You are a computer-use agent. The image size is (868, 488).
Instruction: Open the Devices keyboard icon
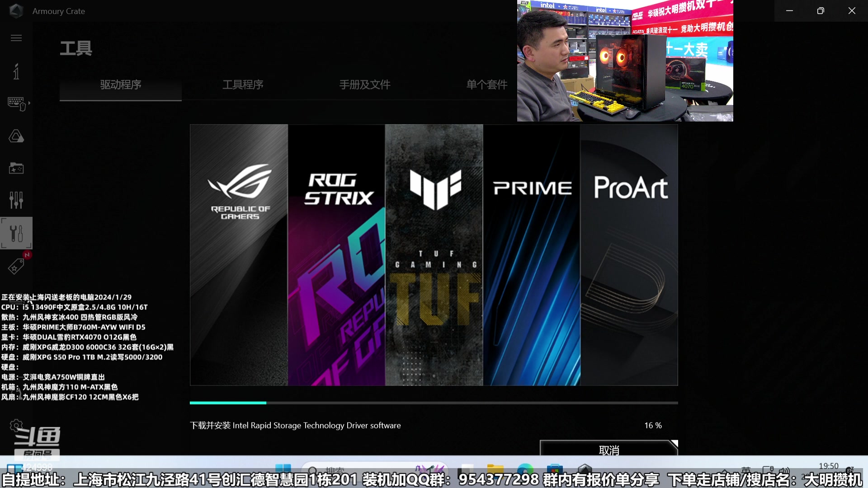pyautogui.click(x=16, y=103)
